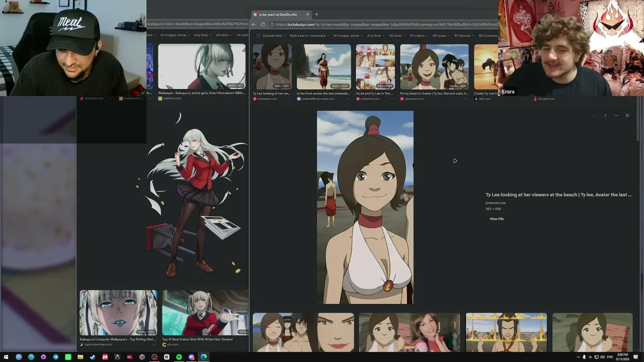Close the image detail panel
The image size is (644, 362).
tap(627, 115)
